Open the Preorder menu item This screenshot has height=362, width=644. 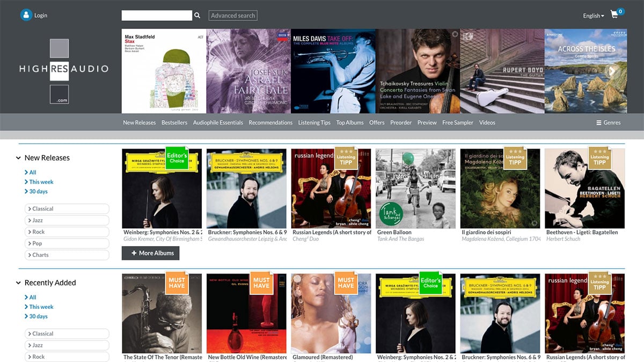401,123
